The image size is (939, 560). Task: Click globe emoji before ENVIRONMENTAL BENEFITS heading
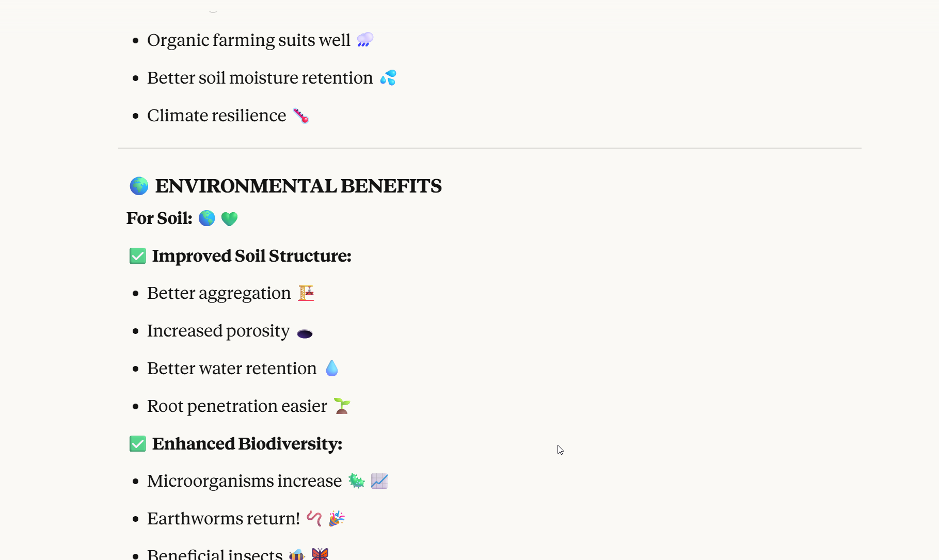(x=139, y=186)
